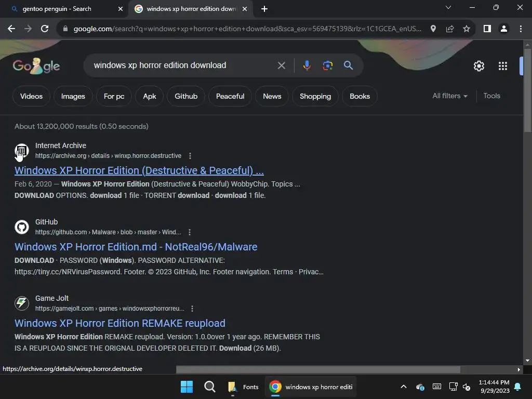
Task: Open the search Tools options
Action: (x=491, y=96)
